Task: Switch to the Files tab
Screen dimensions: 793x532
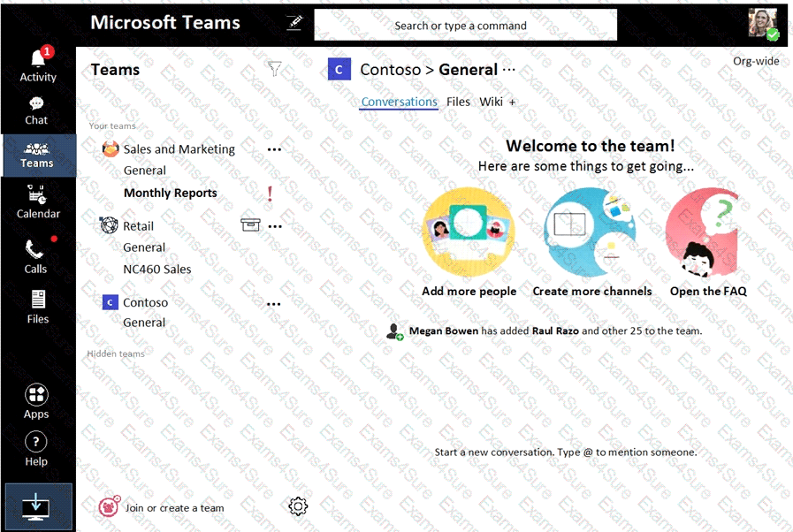Action: 458,102
